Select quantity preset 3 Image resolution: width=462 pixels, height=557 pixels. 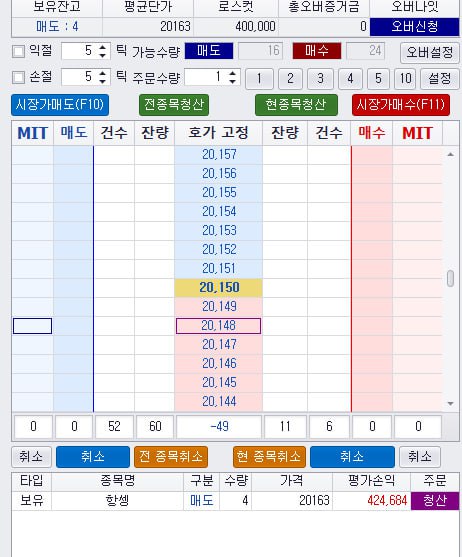tap(320, 79)
